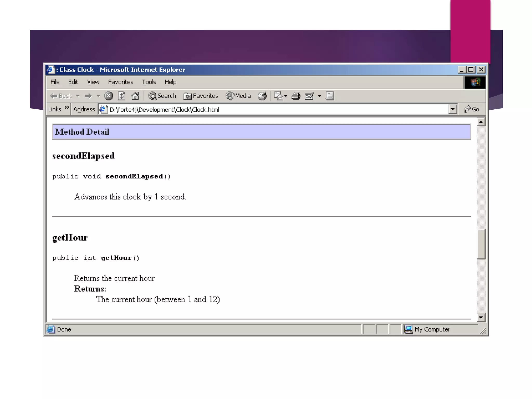Click the Discuss icon
532x399 pixels.
click(330, 96)
